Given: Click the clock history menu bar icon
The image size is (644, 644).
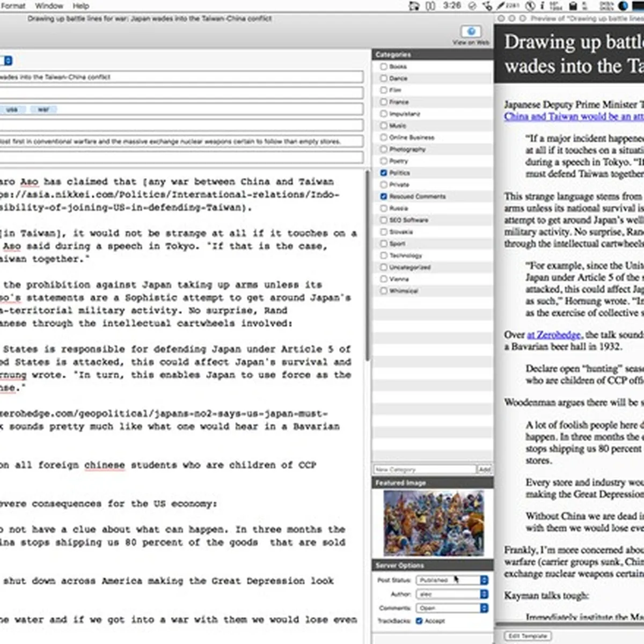Looking at the screenshot, I should tap(530, 6).
